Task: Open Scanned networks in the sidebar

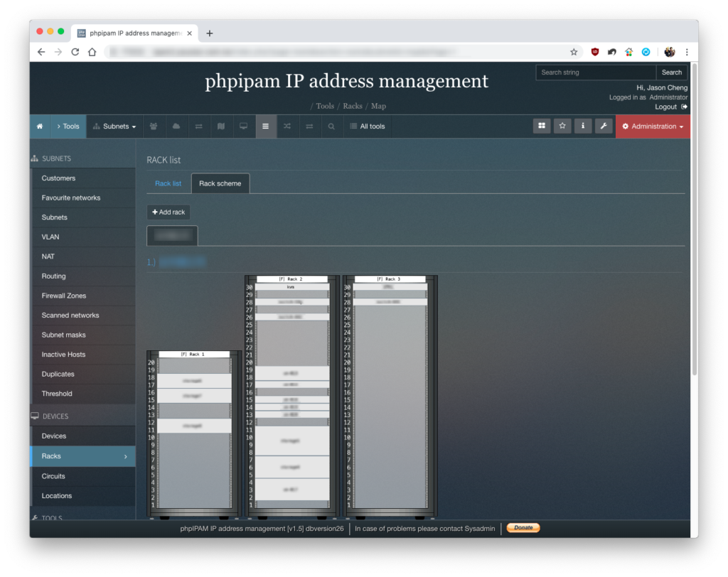Action: click(x=83, y=316)
